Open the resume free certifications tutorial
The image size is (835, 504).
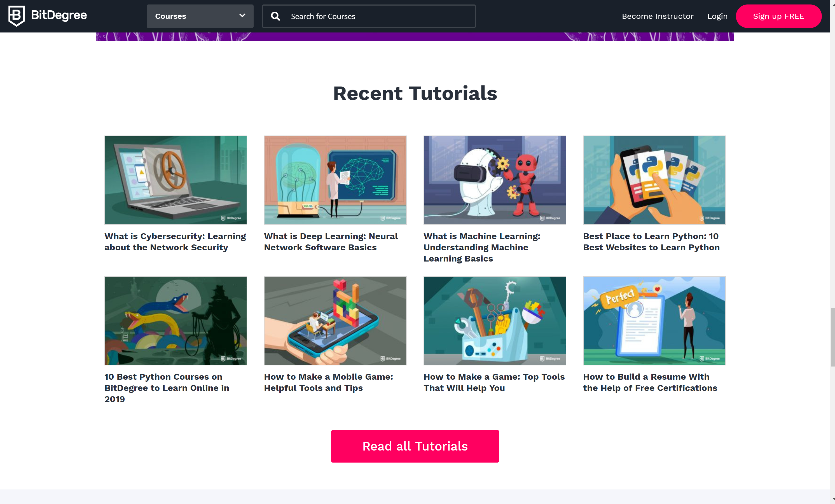pyautogui.click(x=650, y=382)
